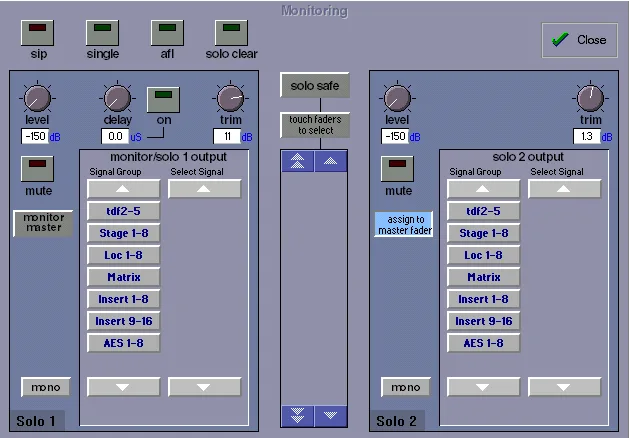Select Insert 1-8 group in solo 1 output
Screen dimensions: 629x438
(124, 299)
